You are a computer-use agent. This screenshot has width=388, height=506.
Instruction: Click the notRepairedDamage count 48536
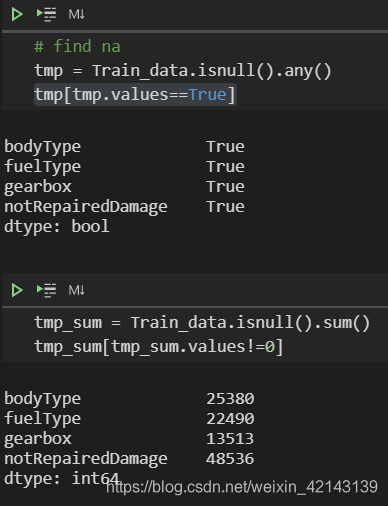tap(230, 459)
